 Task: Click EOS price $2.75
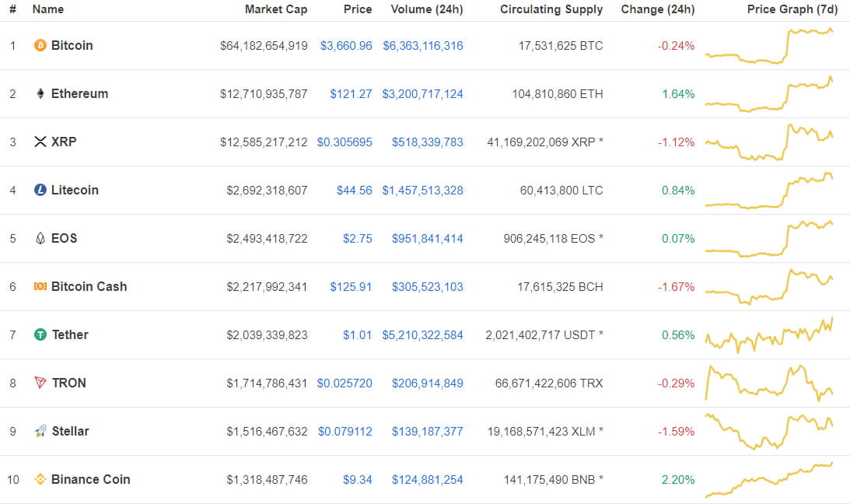(x=358, y=239)
